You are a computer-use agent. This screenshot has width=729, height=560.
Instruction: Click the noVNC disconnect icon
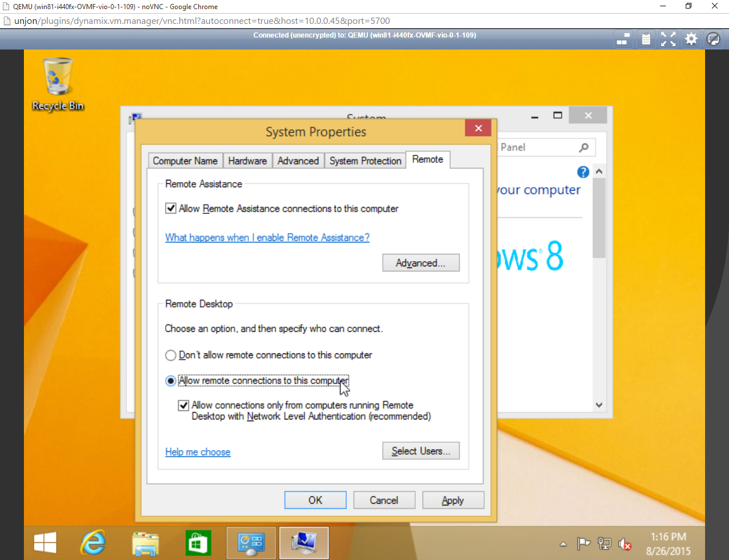713,39
